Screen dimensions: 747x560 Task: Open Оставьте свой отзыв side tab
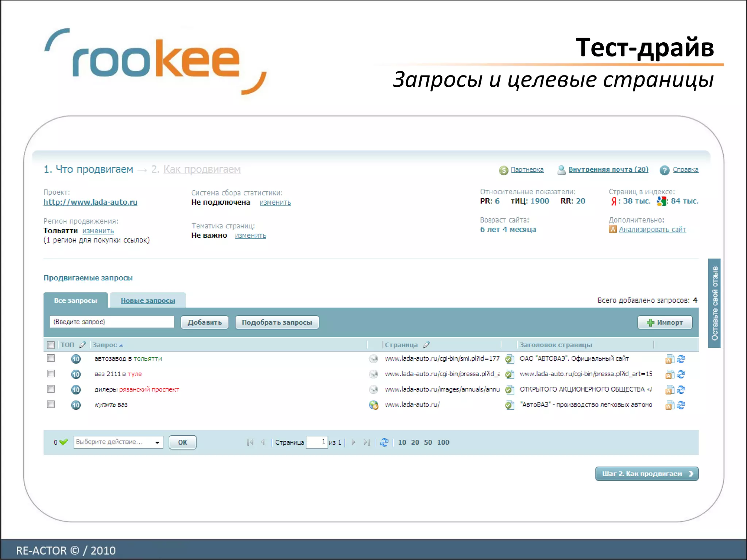pos(714,303)
